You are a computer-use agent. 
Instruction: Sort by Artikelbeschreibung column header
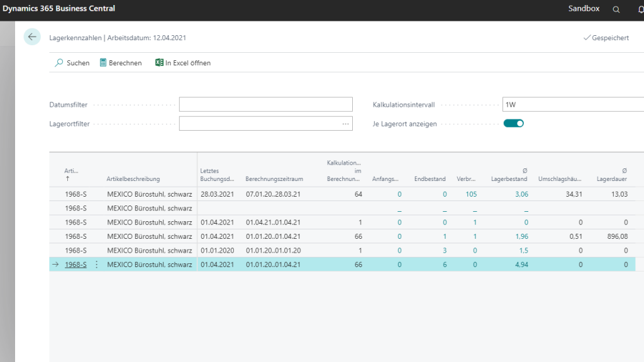tap(133, 179)
